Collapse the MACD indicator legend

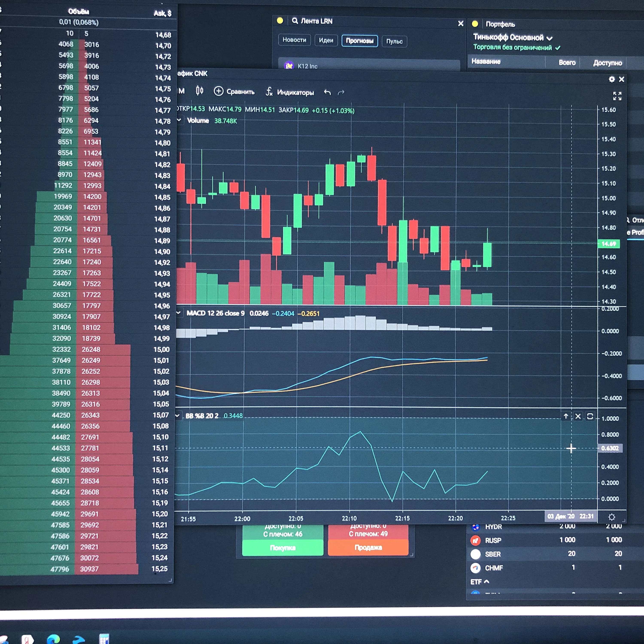(x=179, y=313)
